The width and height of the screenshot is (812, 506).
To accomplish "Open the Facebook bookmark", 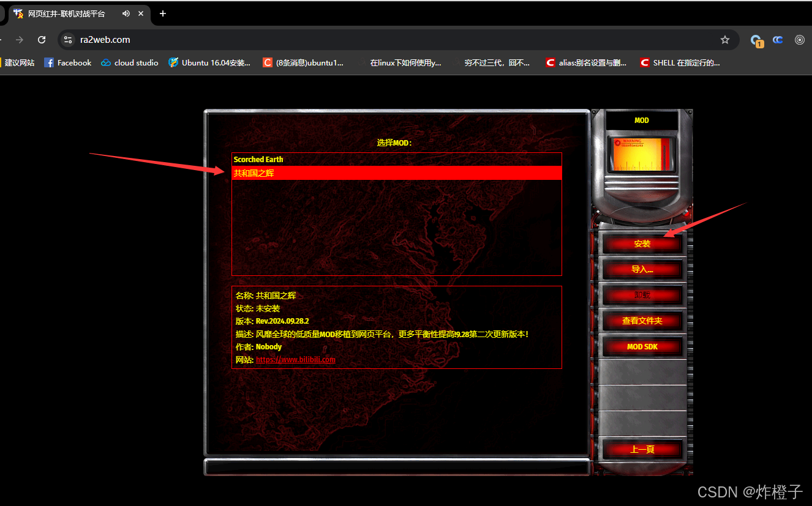I will coord(68,62).
